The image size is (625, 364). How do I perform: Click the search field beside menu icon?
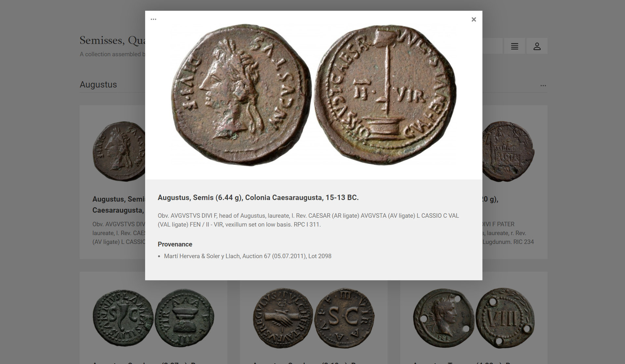pos(492,46)
